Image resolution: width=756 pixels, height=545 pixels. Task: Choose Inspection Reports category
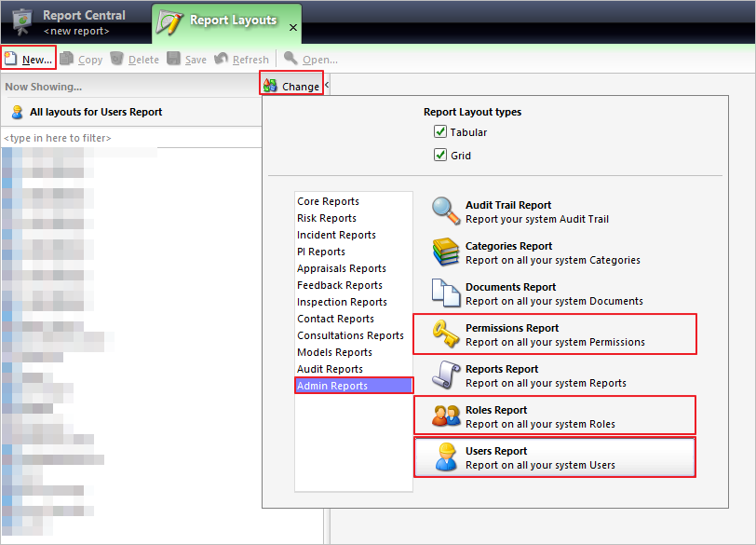click(342, 302)
